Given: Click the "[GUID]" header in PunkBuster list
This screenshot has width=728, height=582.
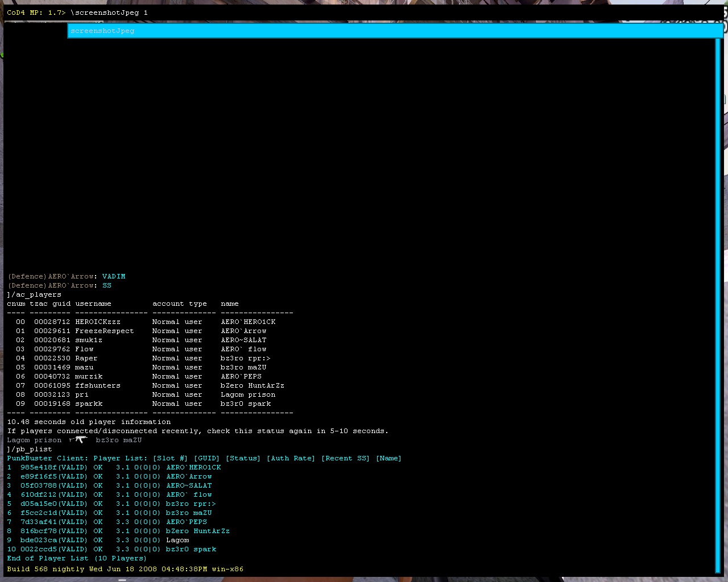Looking at the screenshot, I should (x=206, y=458).
